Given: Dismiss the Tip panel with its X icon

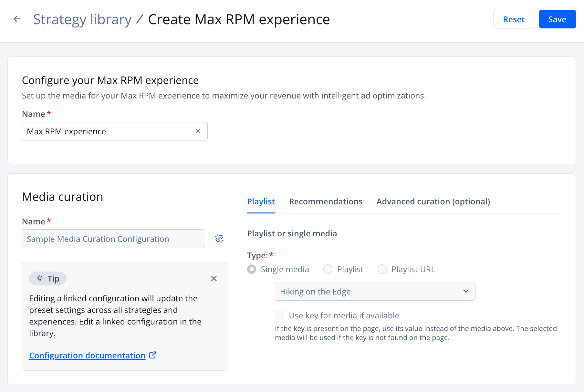Looking at the screenshot, I should [x=214, y=278].
